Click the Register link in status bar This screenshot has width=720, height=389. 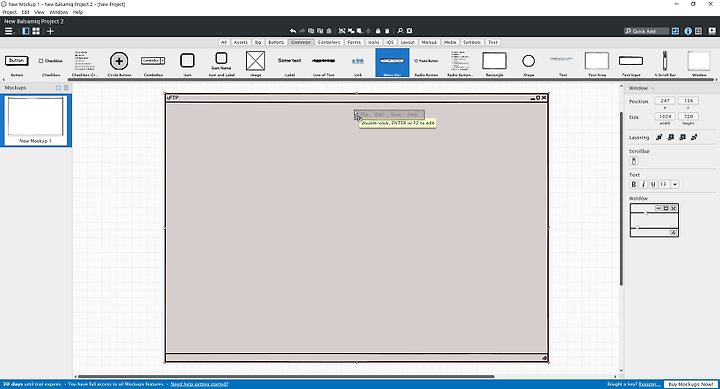pyautogui.click(x=649, y=384)
